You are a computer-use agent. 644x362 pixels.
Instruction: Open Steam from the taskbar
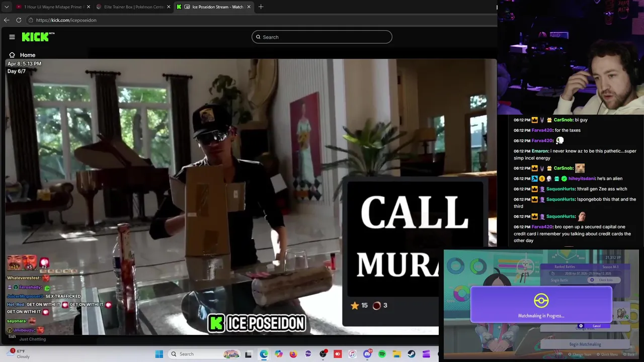412,354
